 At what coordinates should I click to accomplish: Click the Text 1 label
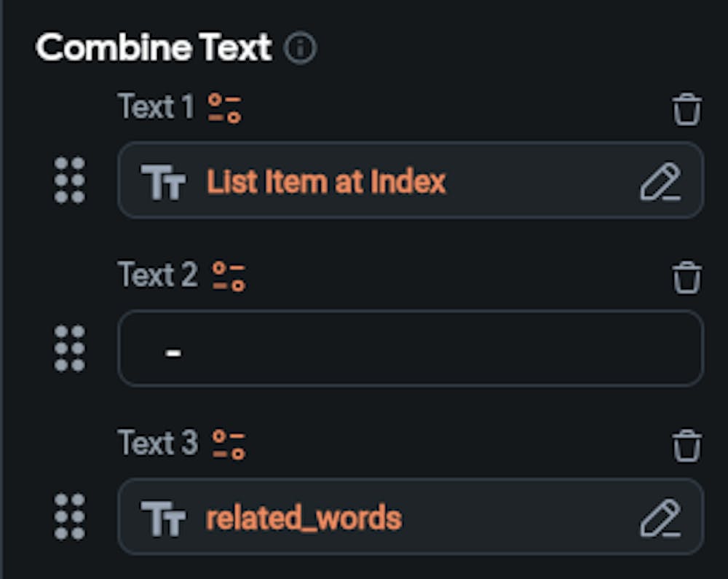tap(157, 107)
